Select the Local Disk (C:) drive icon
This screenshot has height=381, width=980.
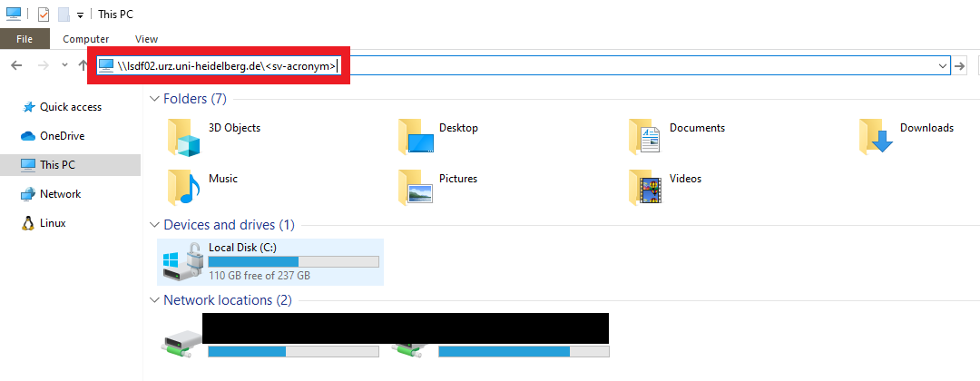pyautogui.click(x=182, y=262)
